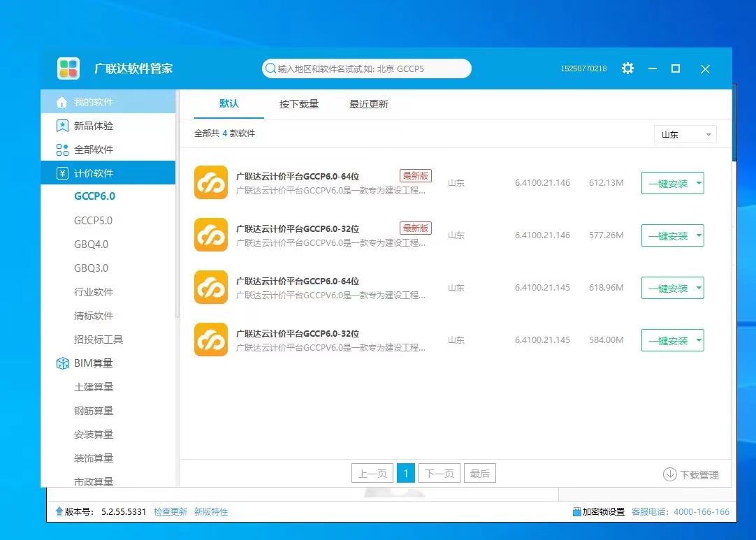756x540 pixels.
Task: Focus the region and software search field
Action: 366,68
